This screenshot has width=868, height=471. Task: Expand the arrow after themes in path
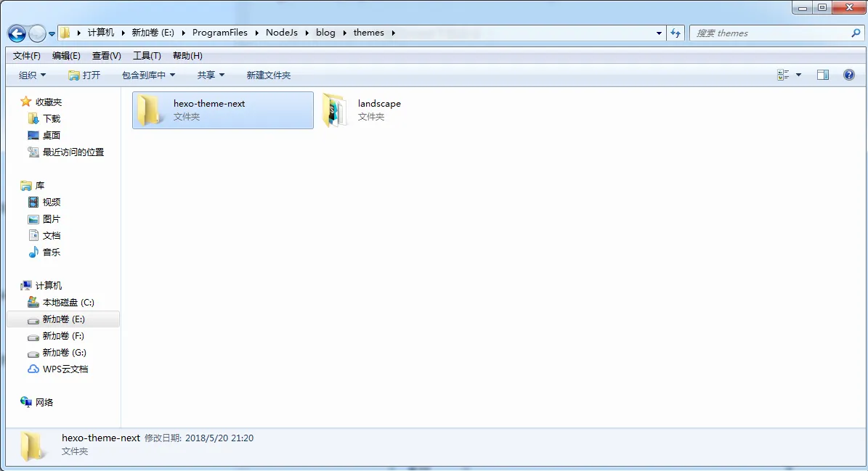click(394, 33)
